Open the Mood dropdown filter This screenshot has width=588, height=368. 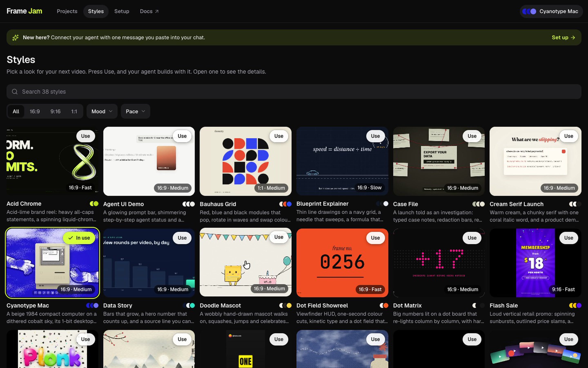(102, 111)
